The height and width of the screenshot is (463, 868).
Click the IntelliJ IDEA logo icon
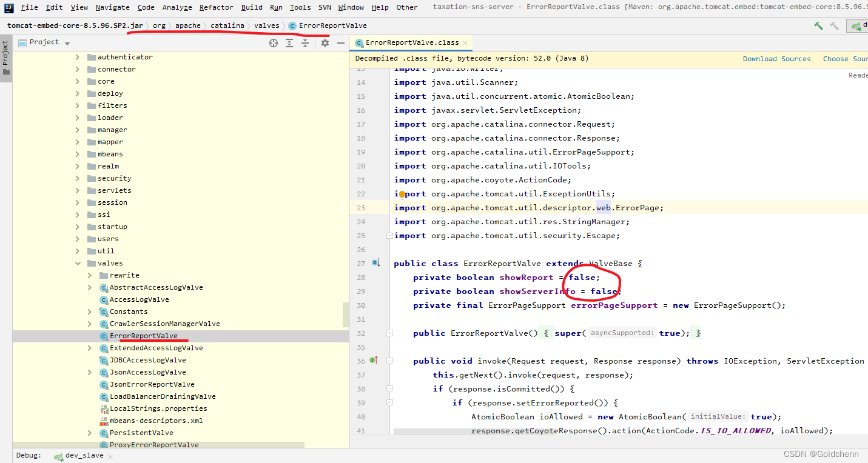pos(9,7)
